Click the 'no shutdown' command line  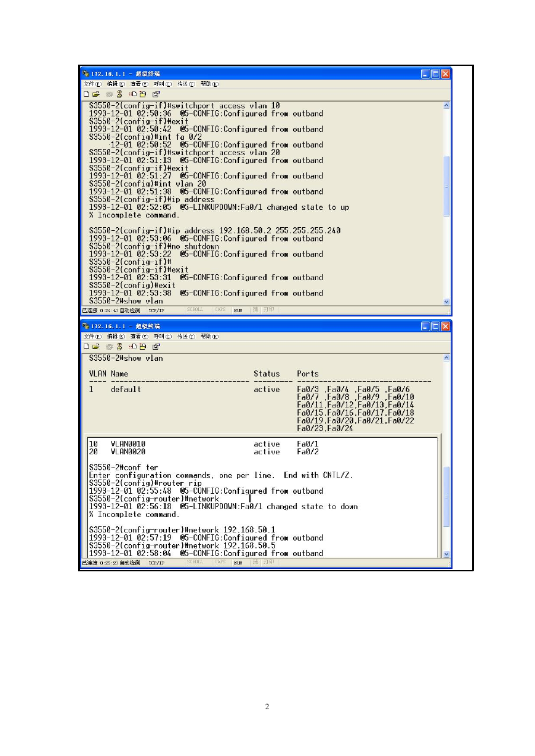click(154, 246)
